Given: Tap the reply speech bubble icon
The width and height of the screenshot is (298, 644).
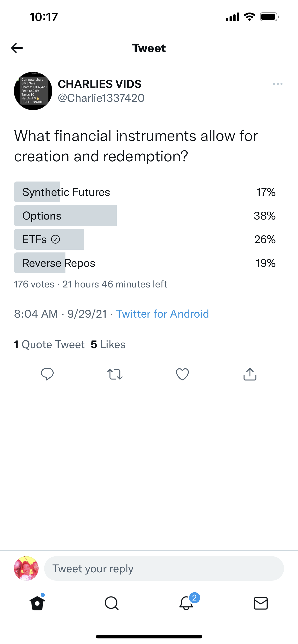Looking at the screenshot, I should tap(47, 374).
